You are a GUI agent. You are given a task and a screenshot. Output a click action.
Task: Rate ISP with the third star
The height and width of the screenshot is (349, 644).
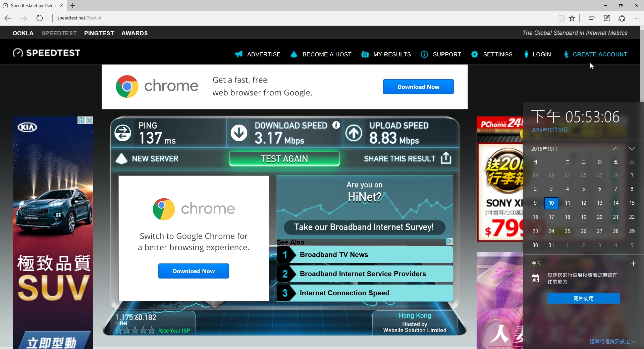point(135,330)
